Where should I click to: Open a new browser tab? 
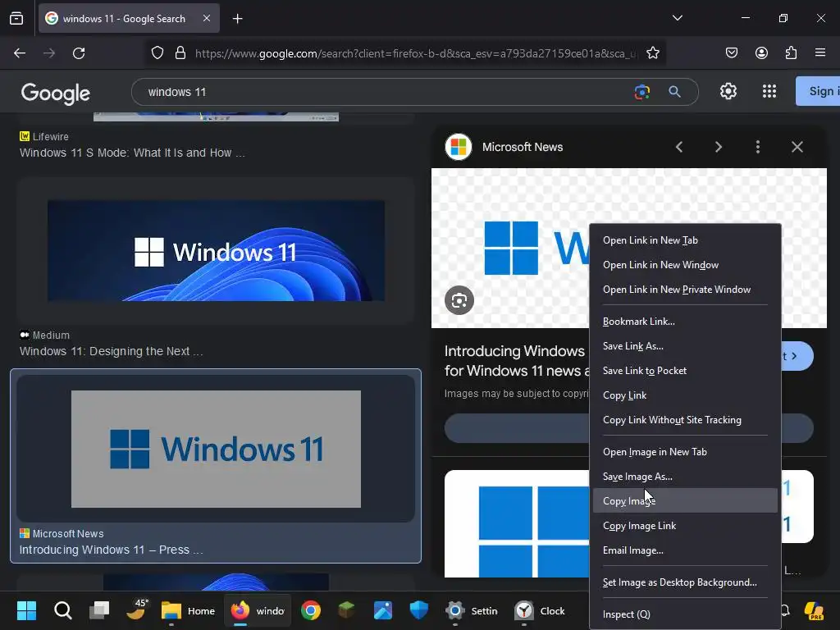pyautogui.click(x=237, y=19)
